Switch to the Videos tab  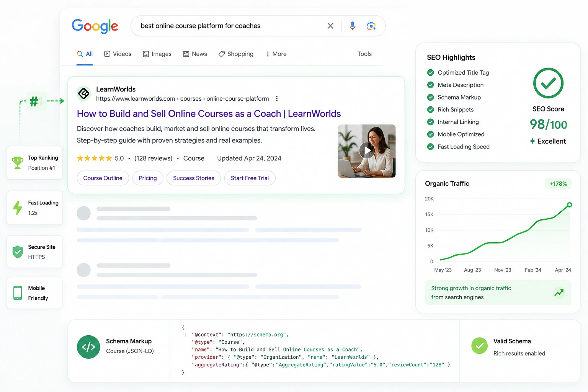pos(118,54)
